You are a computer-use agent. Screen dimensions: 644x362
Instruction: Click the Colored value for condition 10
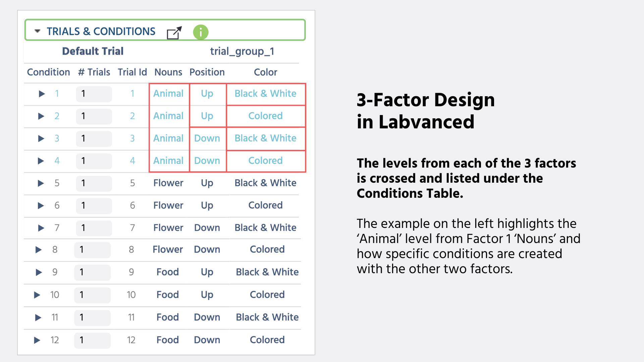(x=267, y=295)
